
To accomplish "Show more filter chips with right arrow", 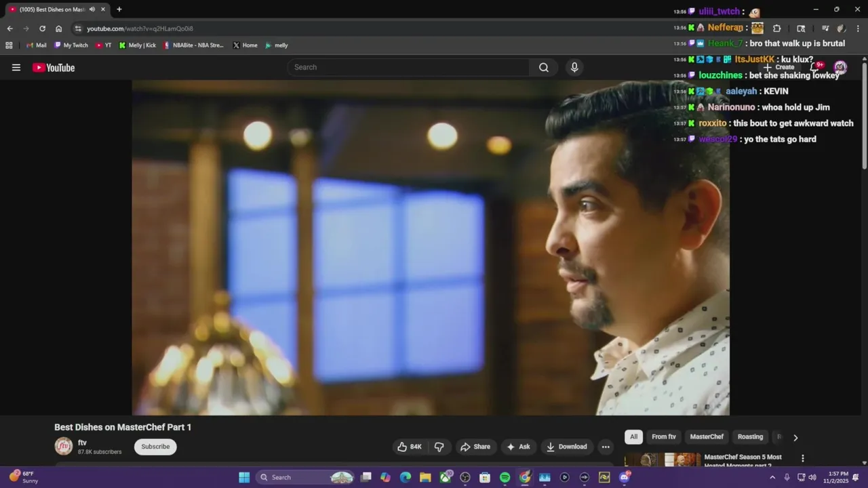I will click(795, 438).
